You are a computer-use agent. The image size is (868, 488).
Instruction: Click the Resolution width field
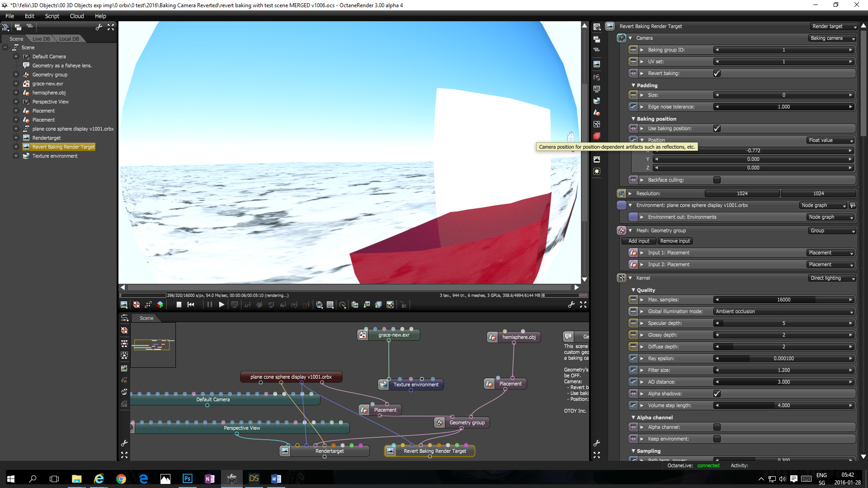coord(742,193)
